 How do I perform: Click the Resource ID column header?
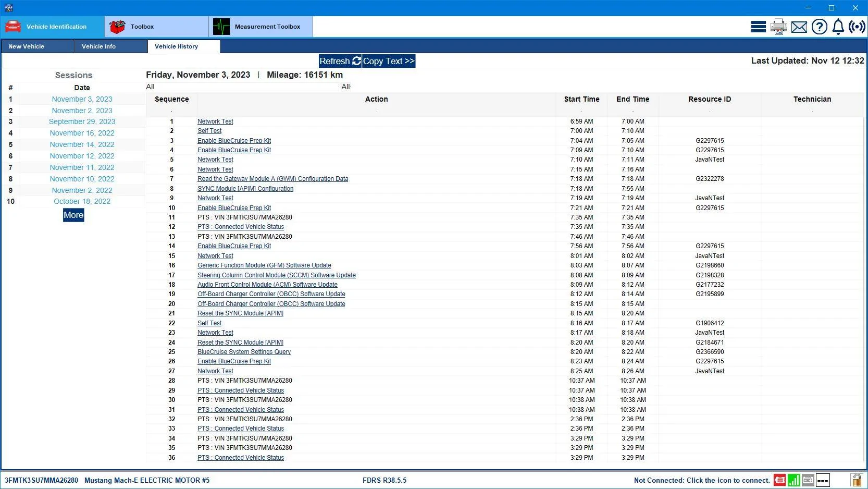point(710,99)
